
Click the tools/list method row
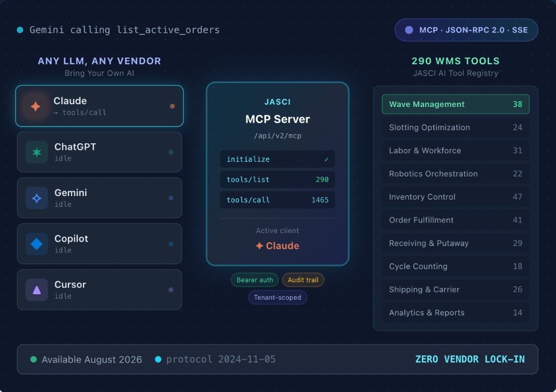277,180
